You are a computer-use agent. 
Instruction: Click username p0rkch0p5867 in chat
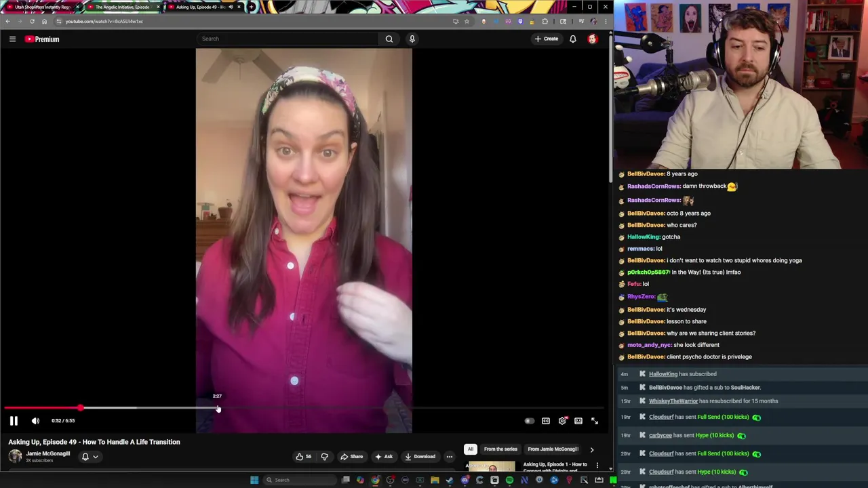click(648, 272)
